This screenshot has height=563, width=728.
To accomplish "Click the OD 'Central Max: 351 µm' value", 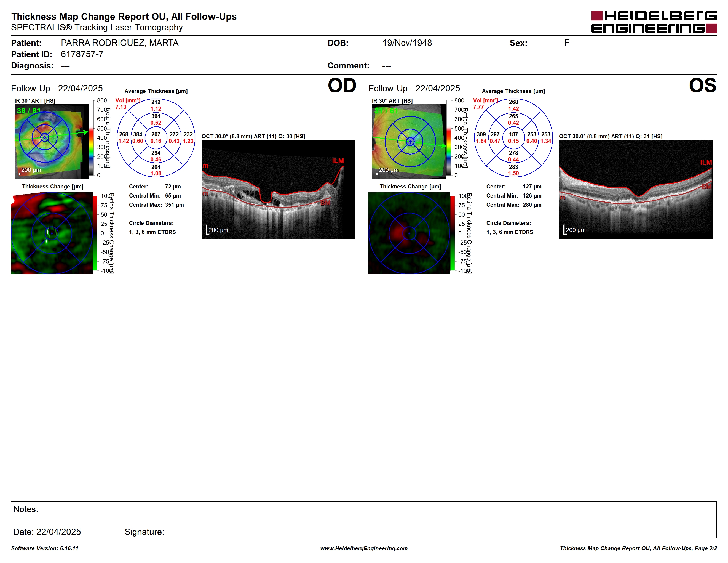I will [x=174, y=205].
